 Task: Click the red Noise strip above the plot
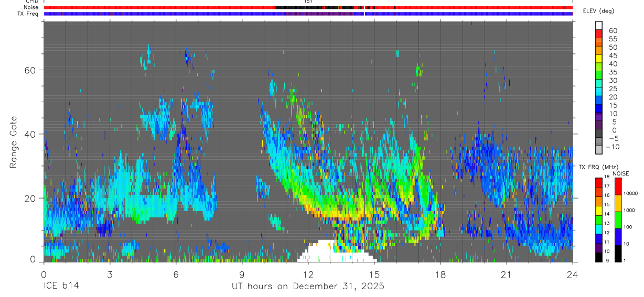308,8
